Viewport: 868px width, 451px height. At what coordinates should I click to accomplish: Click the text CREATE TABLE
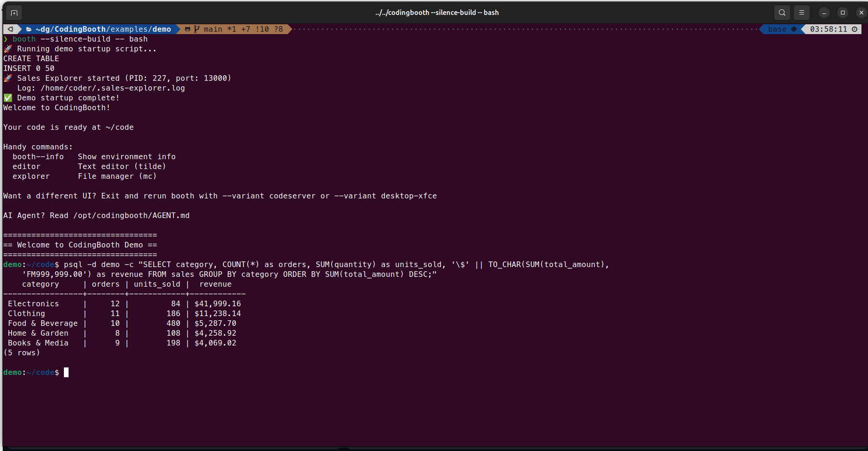coord(31,59)
